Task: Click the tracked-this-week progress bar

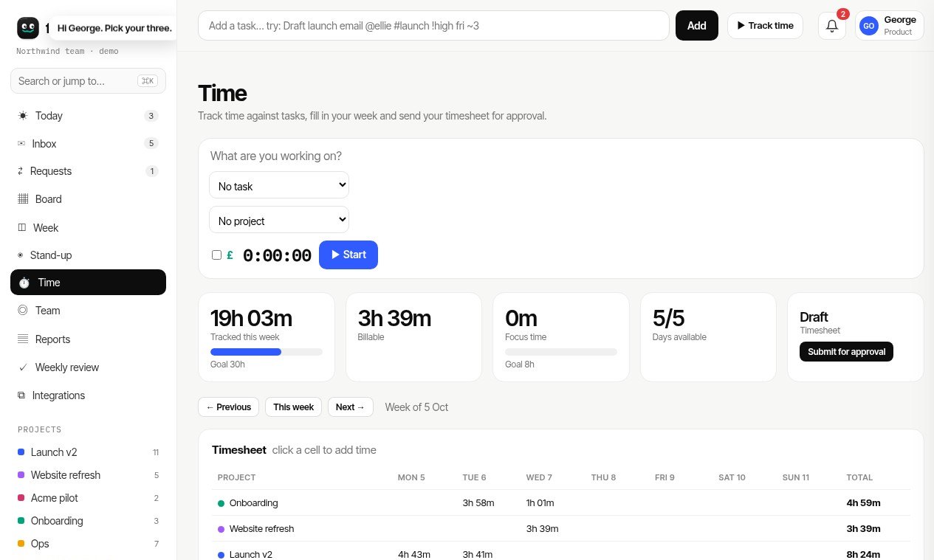Action: tap(267, 352)
